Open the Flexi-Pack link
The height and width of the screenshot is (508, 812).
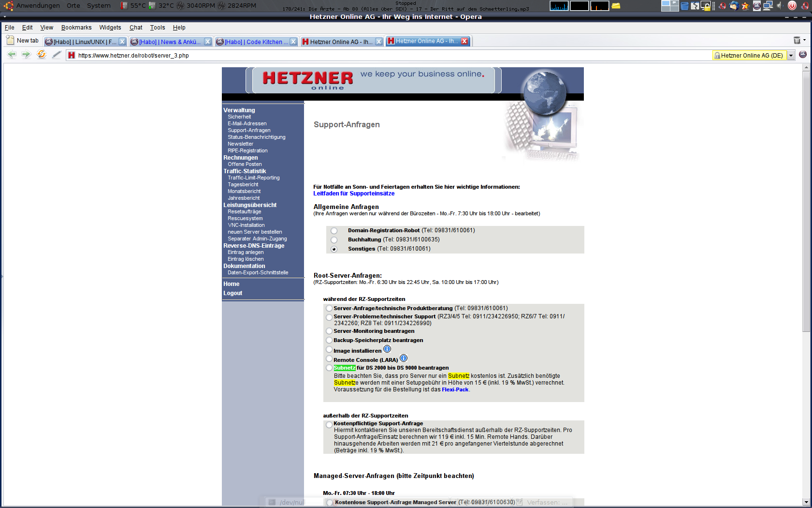coord(455,389)
